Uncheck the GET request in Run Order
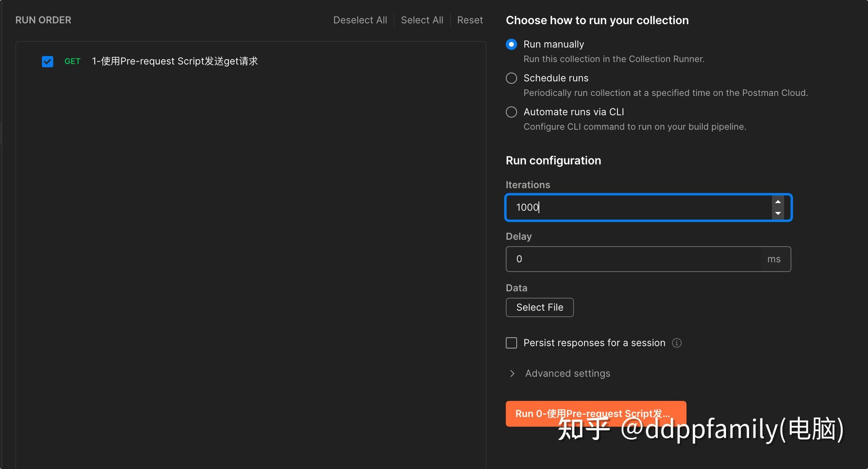Image resolution: width=868 pixels, height=469 pixels. [47, 61]
